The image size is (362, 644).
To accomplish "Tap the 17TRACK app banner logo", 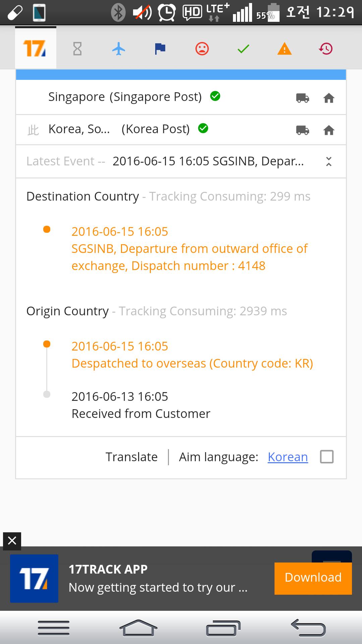I will [x=34, y=578].
